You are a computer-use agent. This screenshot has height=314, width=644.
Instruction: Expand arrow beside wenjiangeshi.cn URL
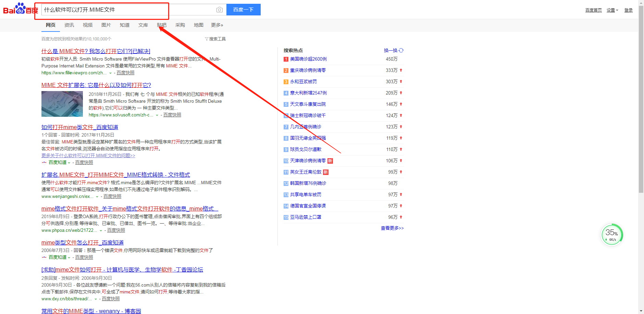tap(97, 197)
